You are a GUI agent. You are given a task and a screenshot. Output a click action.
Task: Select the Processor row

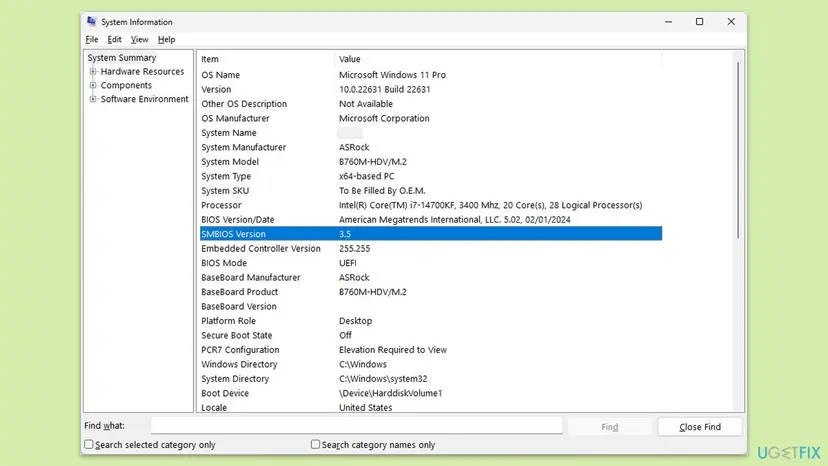431,205
